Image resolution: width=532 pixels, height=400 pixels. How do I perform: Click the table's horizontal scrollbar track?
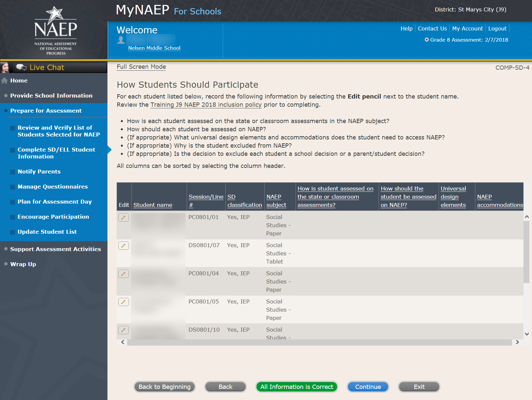[319, 342]
